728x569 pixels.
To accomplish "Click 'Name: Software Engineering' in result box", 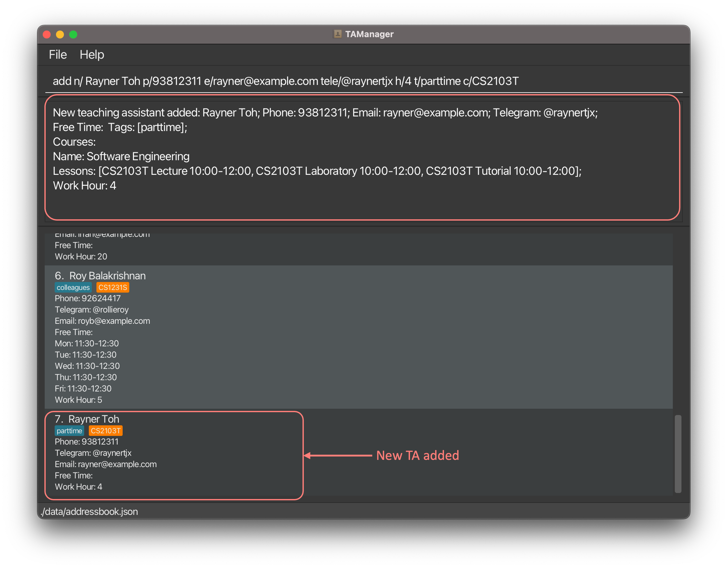I will tap(121, 156).
